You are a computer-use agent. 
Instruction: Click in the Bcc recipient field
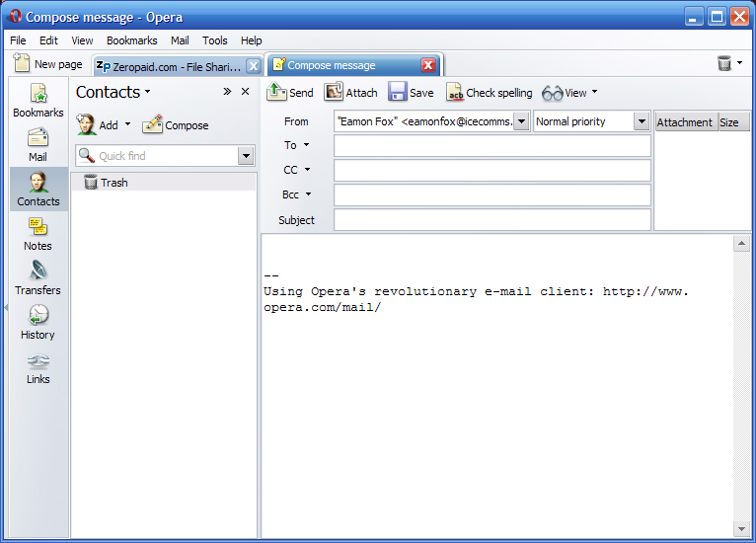point(492,194)
